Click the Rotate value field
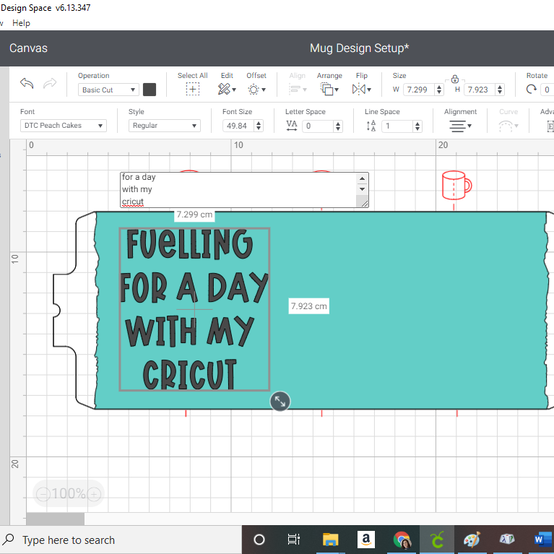The height and width of the screenshot is (554, 554). (x=547, y=90)
